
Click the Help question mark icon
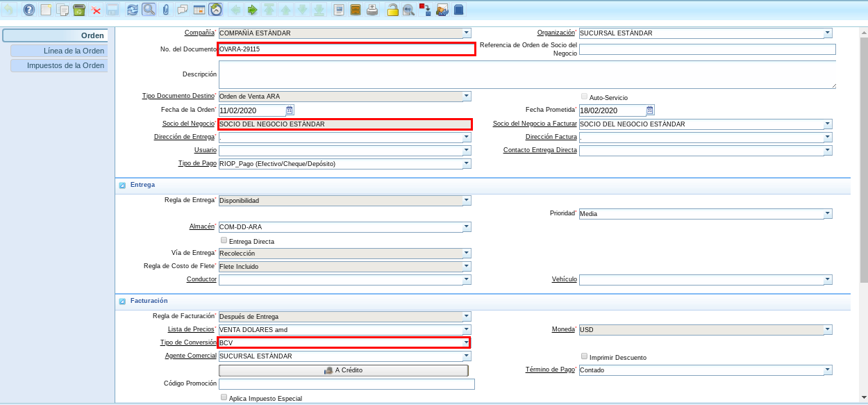tap(28, 10)
